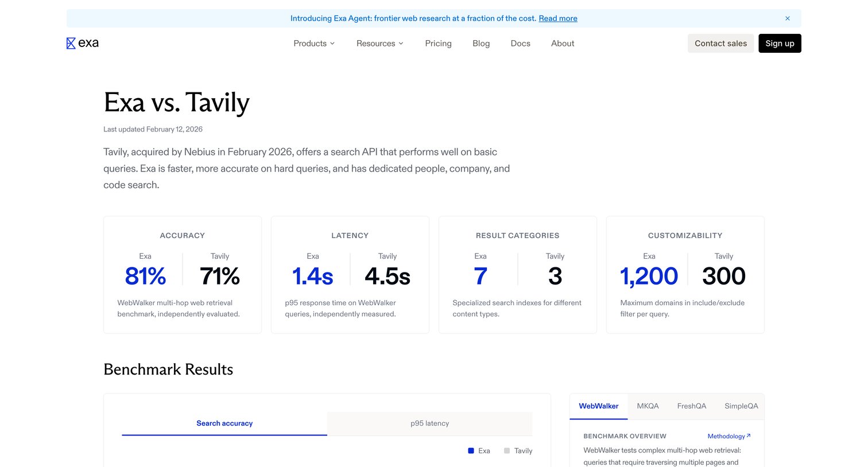Click the 71% Tavily accuracy value

click(220, 277)
